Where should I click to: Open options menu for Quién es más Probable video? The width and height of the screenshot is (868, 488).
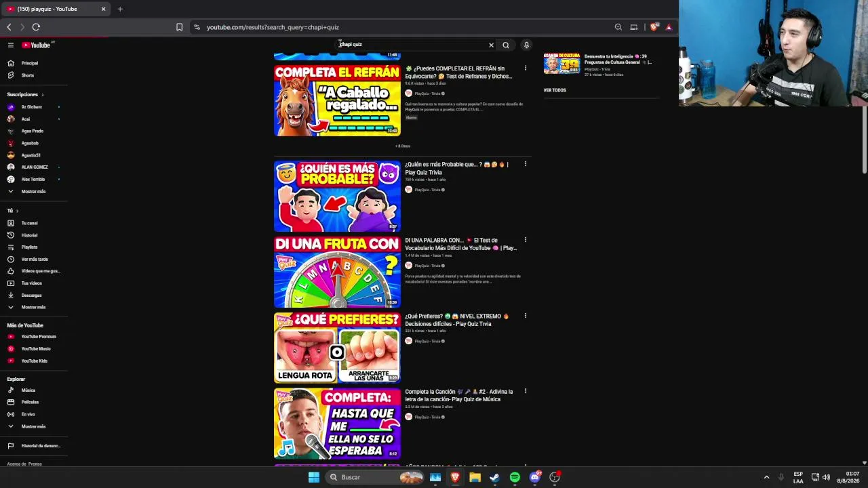point(526,164)
